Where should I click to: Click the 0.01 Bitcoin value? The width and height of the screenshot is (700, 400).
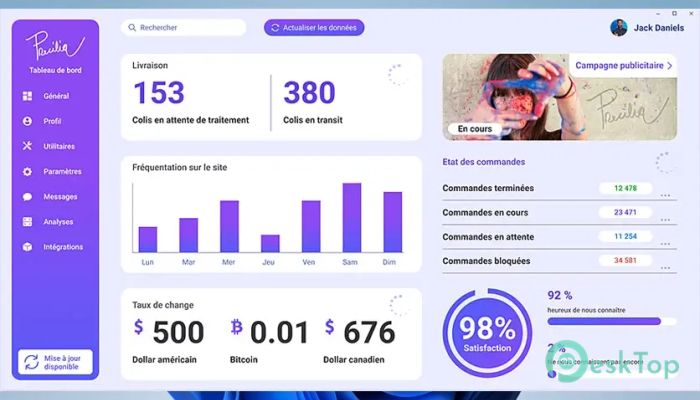tap(279, 333)
